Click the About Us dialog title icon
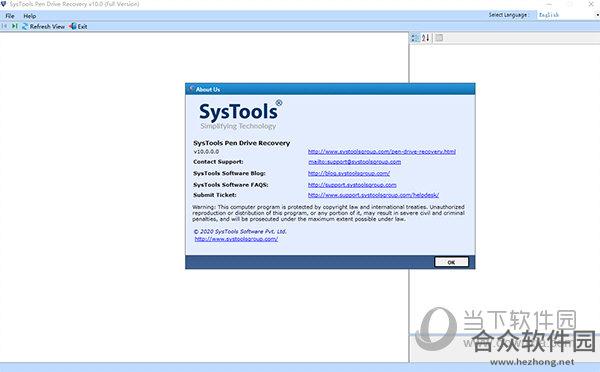600x372 pixels. 191,89
